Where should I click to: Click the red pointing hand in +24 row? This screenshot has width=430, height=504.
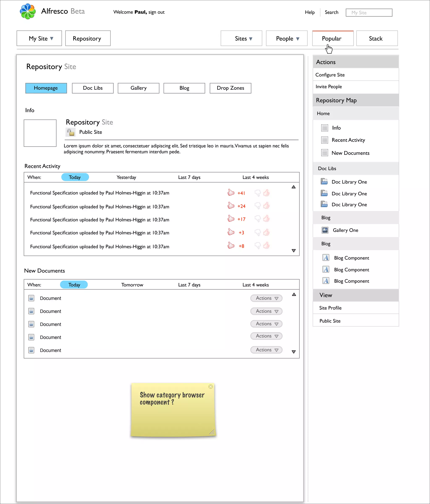point(231,206)
